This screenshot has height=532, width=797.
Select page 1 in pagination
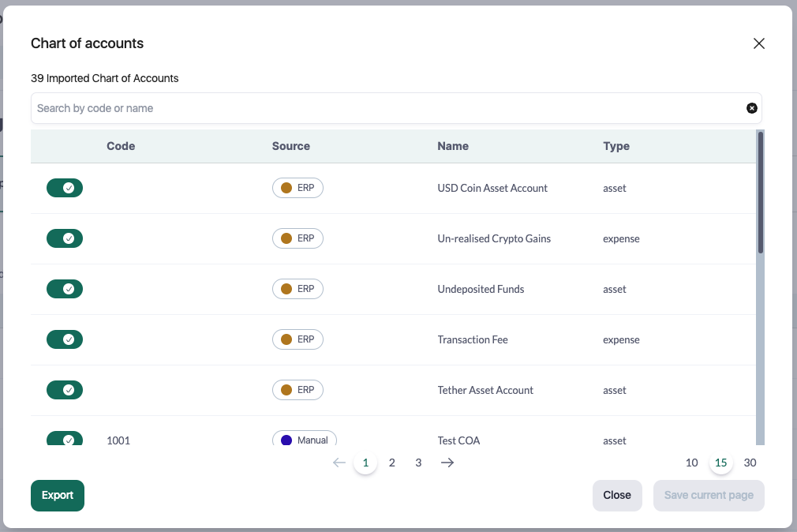pos(365,463)
